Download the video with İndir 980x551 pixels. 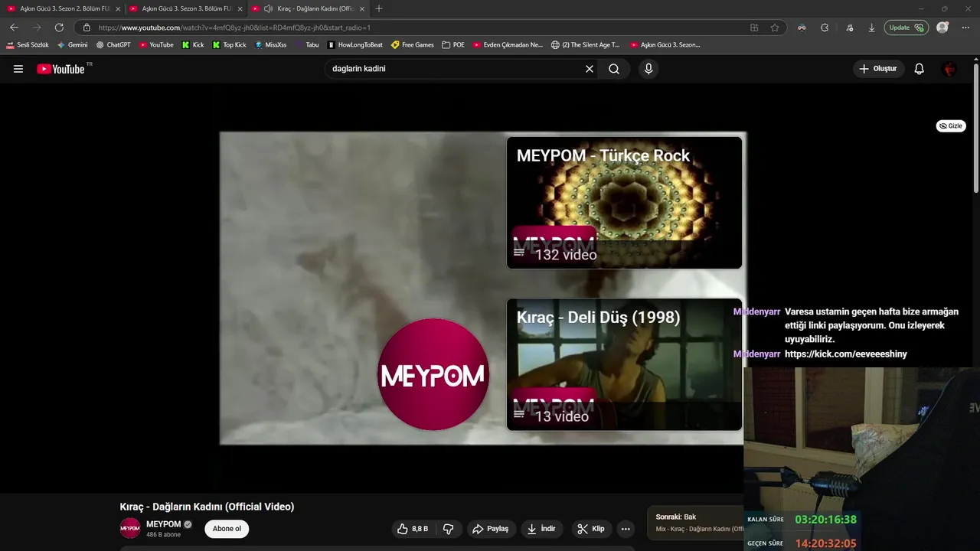[x=541, y=529]
